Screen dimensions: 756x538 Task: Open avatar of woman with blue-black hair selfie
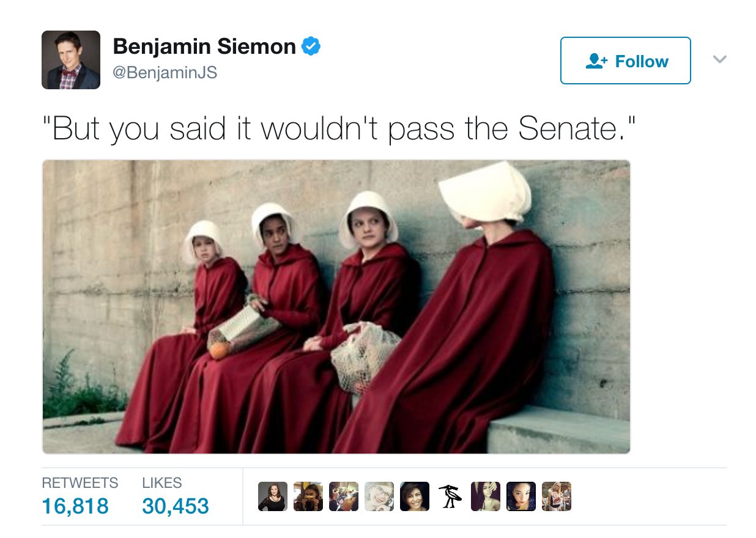point(521,496)
